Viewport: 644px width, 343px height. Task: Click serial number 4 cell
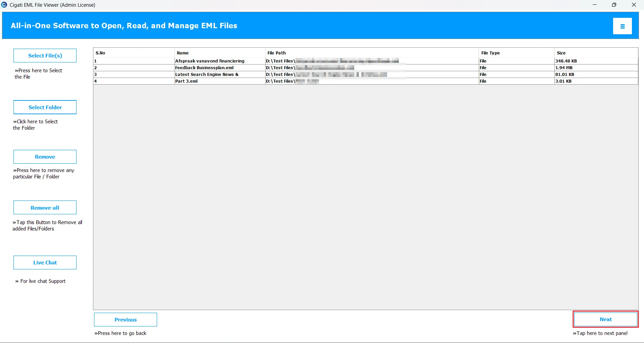click(134, 81)
